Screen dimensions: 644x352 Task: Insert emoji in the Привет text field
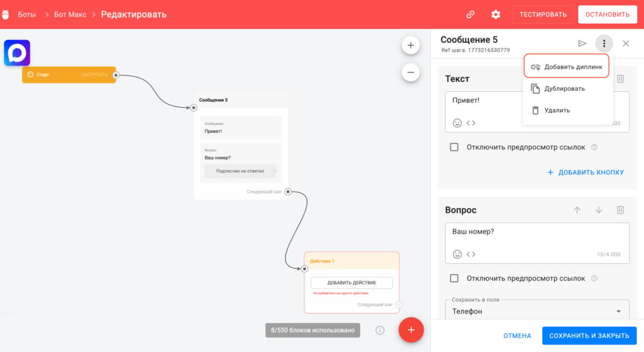click(457, 123)
